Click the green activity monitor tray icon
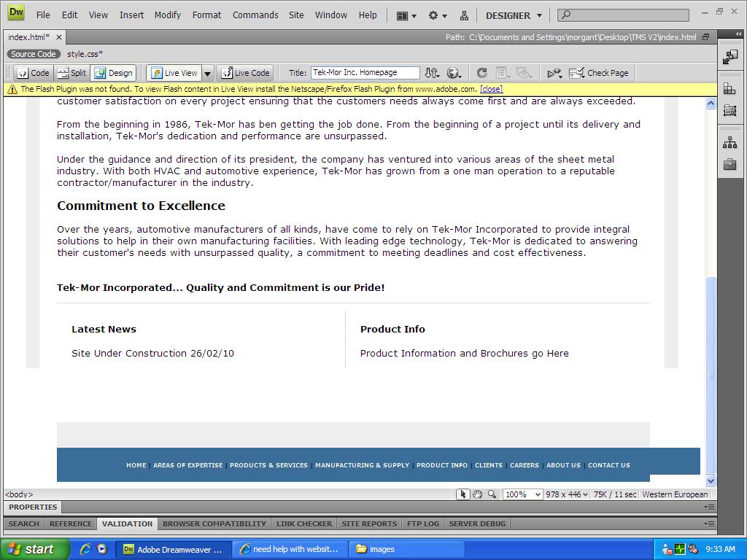747x560 pixels. (x=680, y=549)
